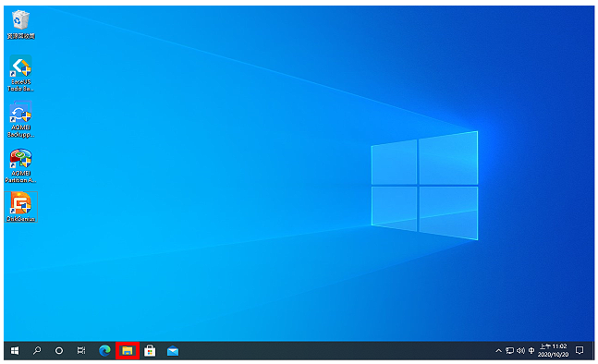The width and height of the screenshot is (598, 364).
Task: Open the clock and date flyout
Action: (553, 350)
